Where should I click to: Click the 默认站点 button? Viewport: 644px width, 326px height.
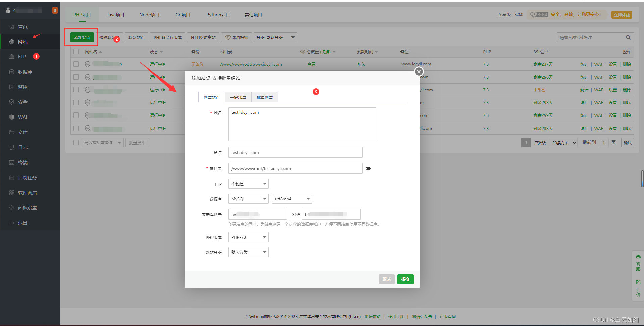137,37
